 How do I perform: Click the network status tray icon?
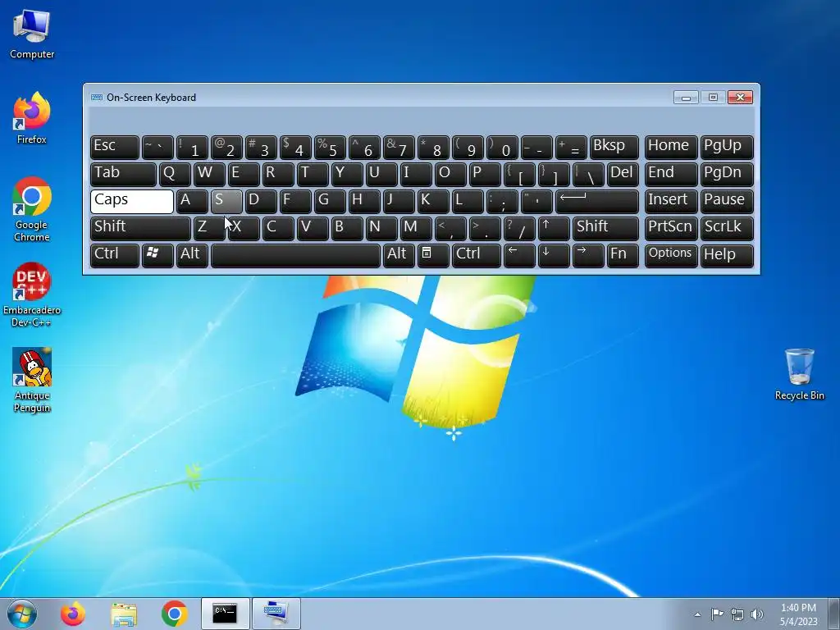pos(737,614)
